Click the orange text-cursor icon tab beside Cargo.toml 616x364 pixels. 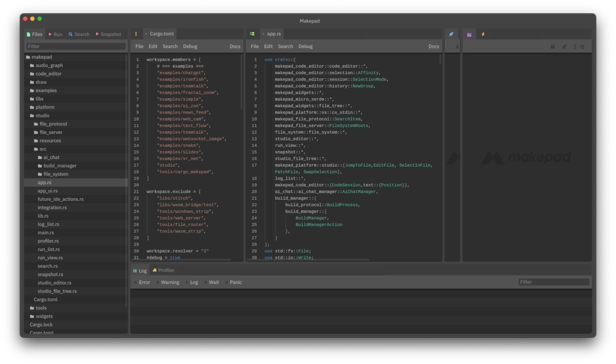[136, 34]
